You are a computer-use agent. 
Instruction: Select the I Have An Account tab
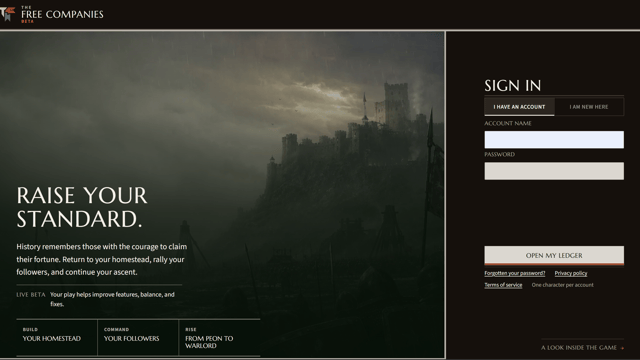pos(519,107)
